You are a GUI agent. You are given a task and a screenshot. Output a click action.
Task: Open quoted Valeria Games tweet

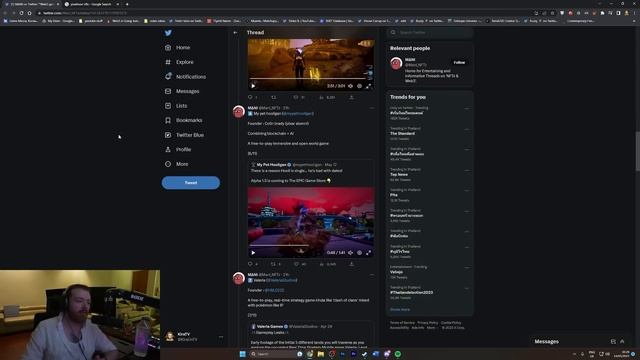point(311,335)
